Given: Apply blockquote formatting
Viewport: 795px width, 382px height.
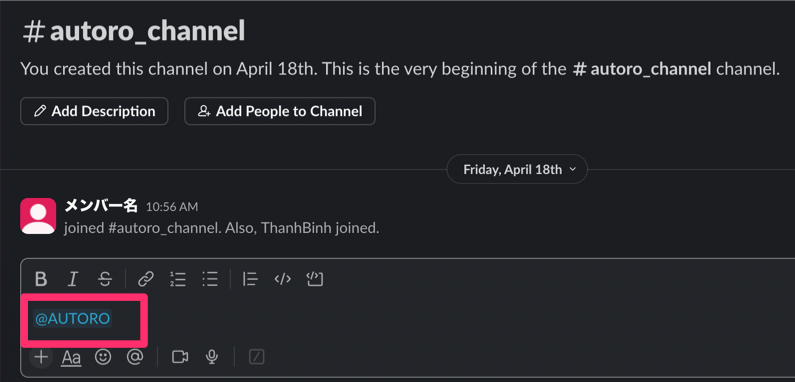Looking at the screenshot, I should [250, 279].
